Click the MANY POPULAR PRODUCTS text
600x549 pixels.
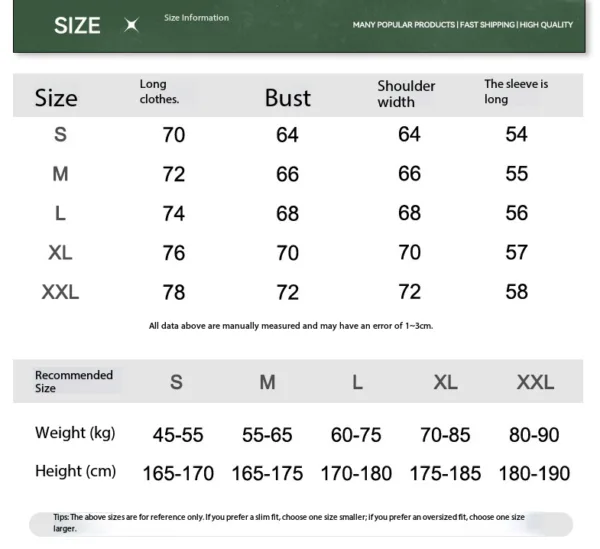point(403,24)
